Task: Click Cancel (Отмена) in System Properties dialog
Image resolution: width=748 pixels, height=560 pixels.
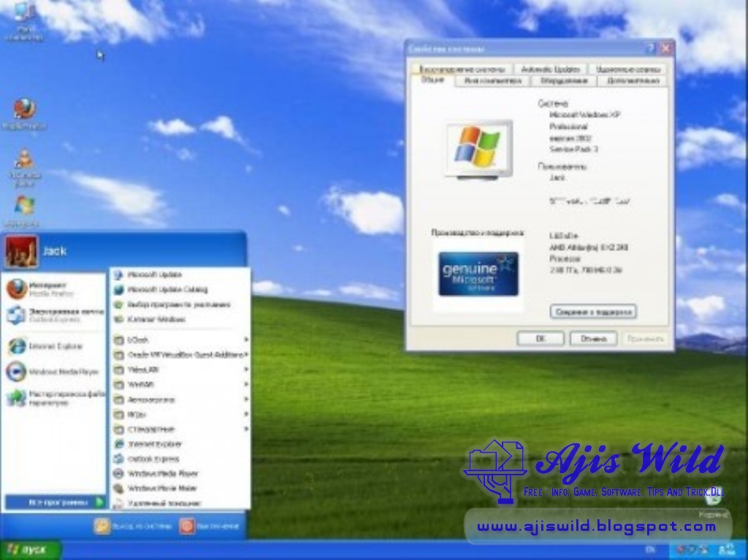Action: click(x=593, y=338)
